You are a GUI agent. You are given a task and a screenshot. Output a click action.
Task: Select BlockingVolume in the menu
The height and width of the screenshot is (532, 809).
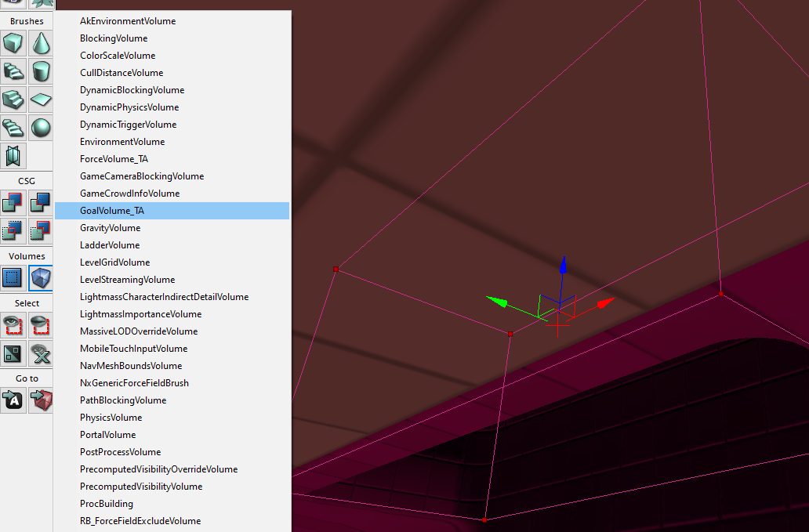114,38
